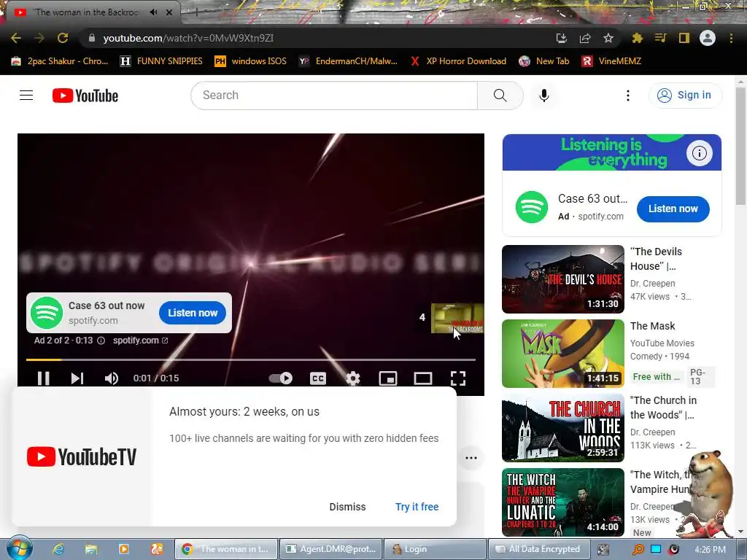Switch to Login taskbar window

tap(435, 549)
